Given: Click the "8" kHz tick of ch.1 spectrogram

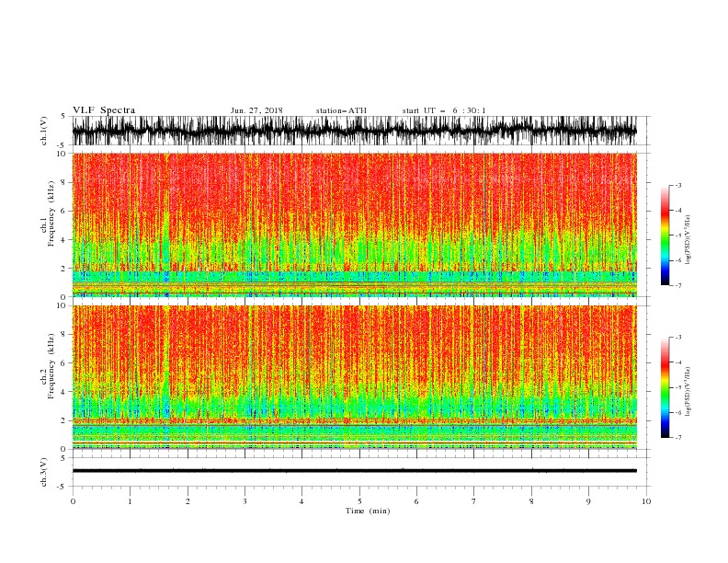Looking at the screenshot, I should (63, 182).
